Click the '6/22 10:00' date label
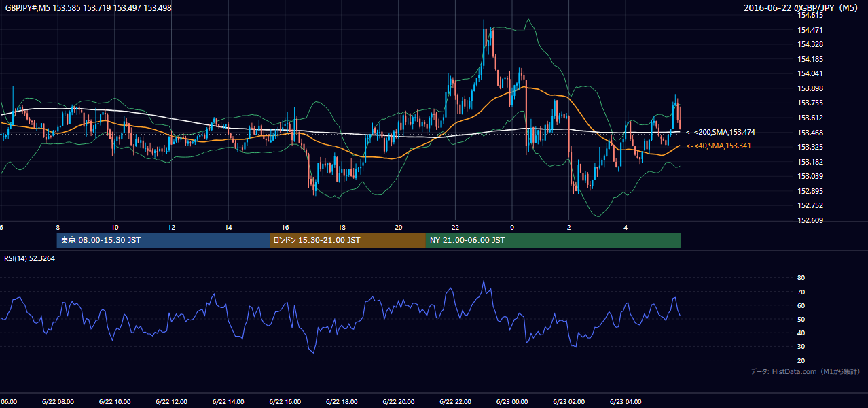Image resolution: width=868 pixels, height=408 pixels. coord(114,401)
